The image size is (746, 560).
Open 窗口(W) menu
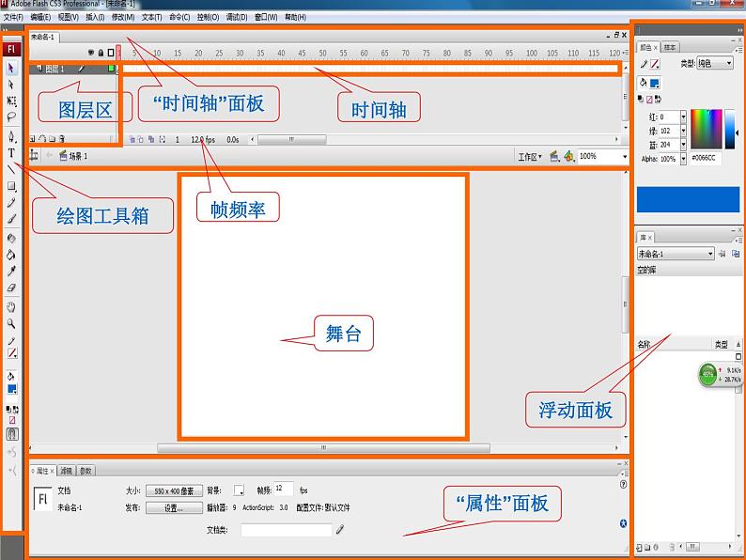click(x=266, y=17)
